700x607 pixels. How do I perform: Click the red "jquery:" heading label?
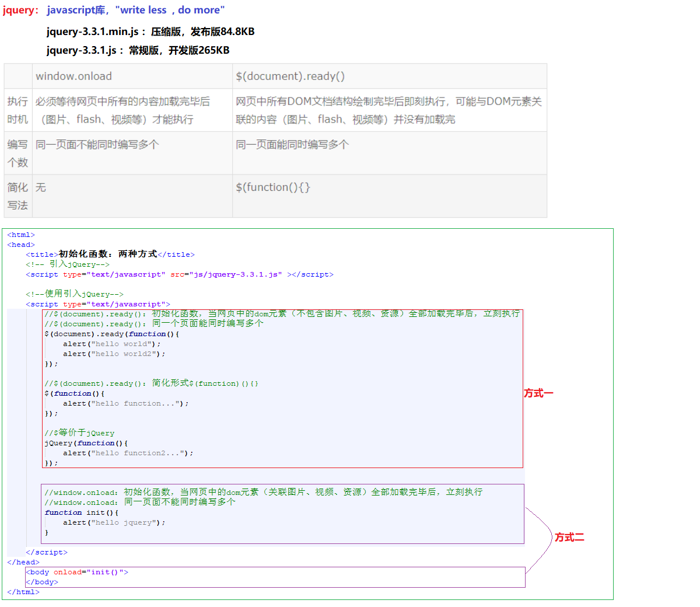(x=21, y=11)
